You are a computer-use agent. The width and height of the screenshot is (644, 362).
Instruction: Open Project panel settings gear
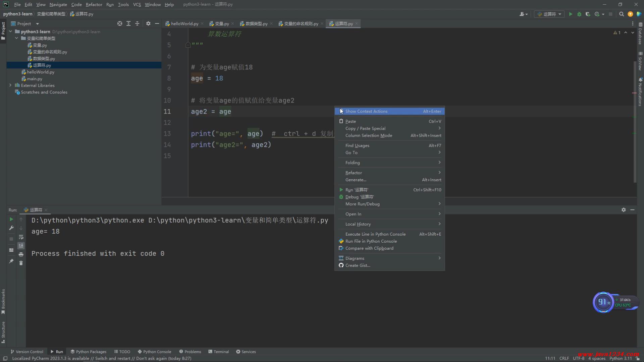tap(148, 23)
